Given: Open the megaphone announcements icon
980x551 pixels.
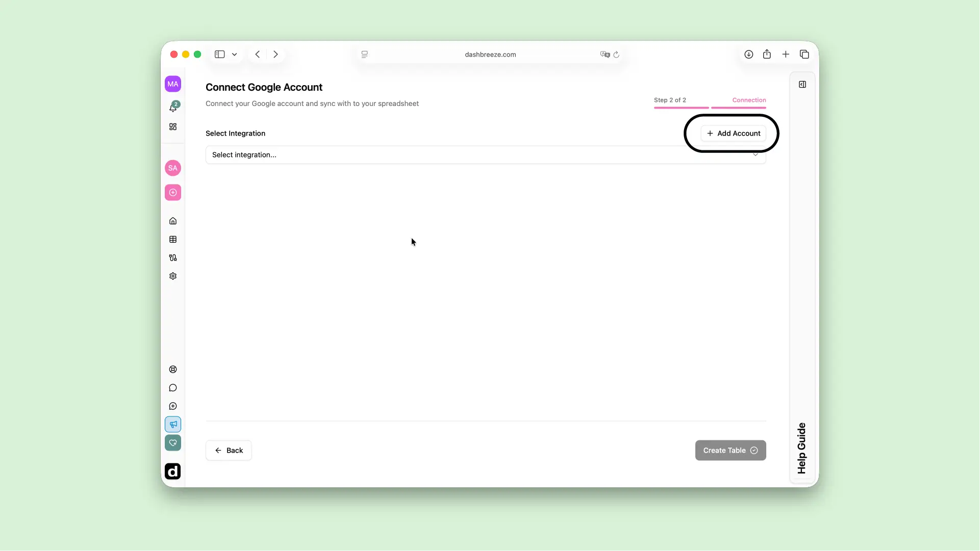Looking at the screenshot, I should (173, 425).
